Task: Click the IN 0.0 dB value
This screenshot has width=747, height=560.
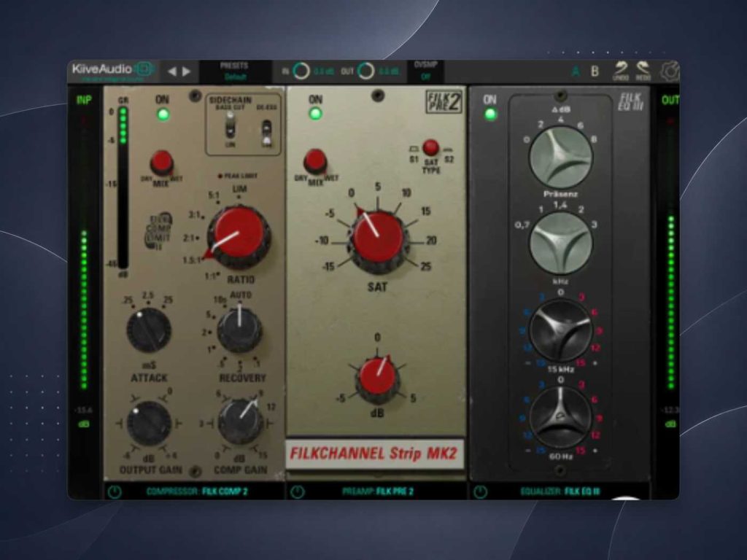Action: [x=324, y=71]
